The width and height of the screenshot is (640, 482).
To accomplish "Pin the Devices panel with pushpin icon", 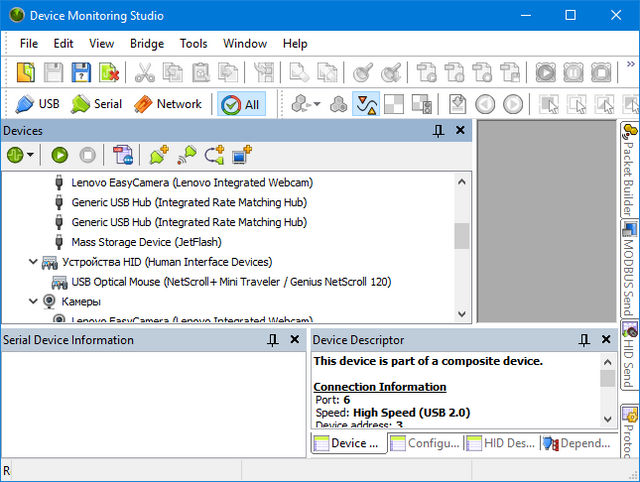I will click(438, 131).
